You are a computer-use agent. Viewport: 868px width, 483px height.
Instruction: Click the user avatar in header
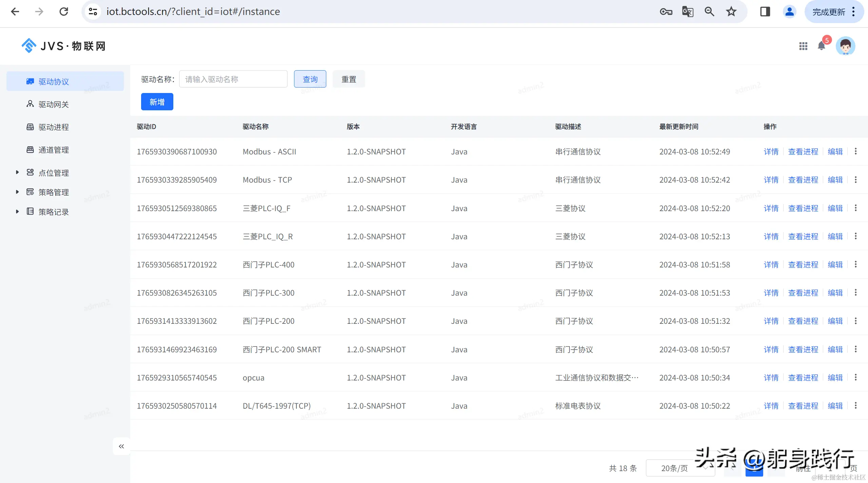(845, 46)
